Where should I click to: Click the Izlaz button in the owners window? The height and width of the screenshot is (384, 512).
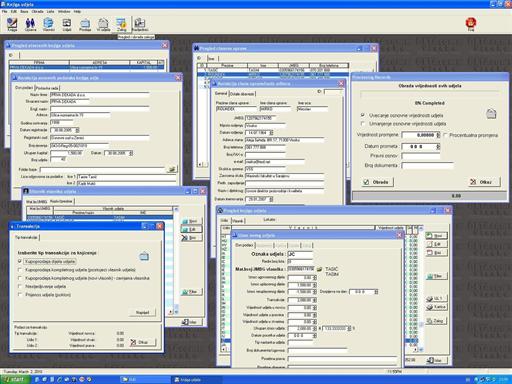point(191,322)
